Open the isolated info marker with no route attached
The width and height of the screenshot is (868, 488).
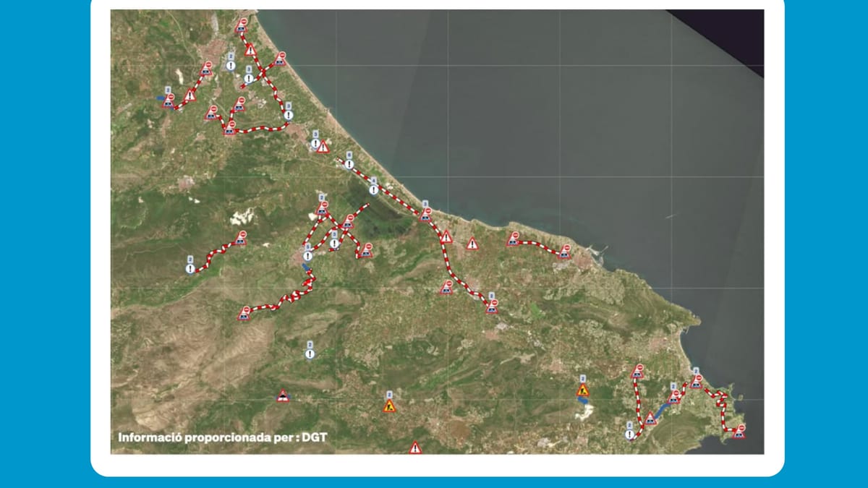(310, 354)
